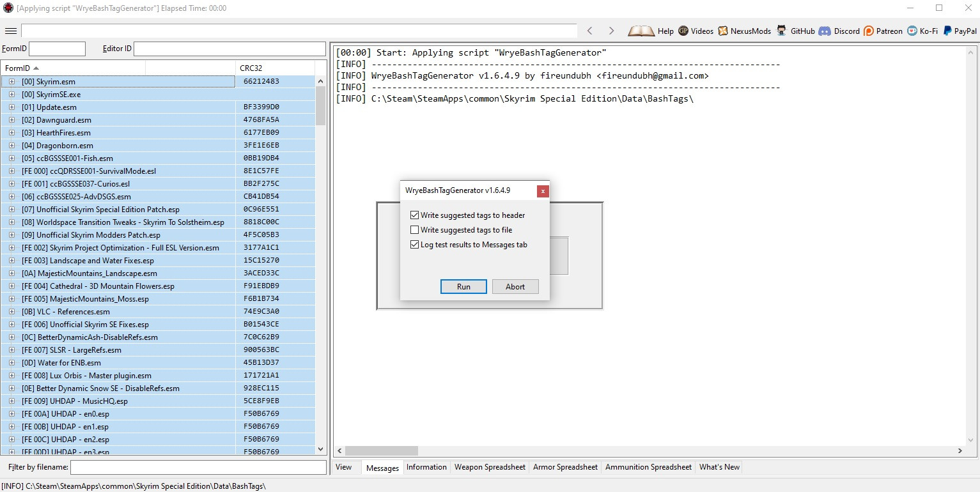The width and height of the screenshot is (980, 492).
Task: Select Worldspace Transition Tweaks plugin row
Action: point(158,222)
